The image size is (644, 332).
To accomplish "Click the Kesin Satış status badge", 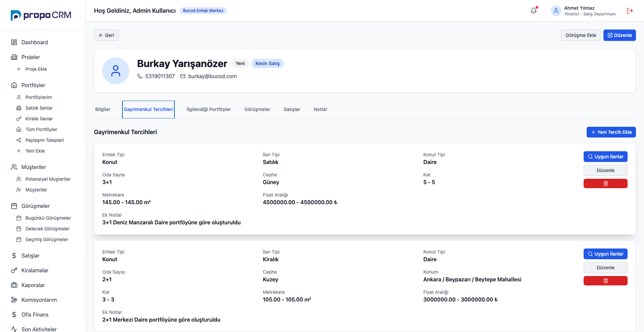I will click(268, 63).
